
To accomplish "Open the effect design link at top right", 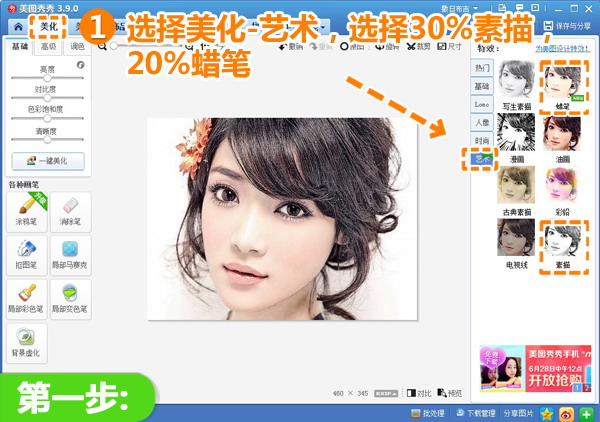I will (x=562, y=49).
